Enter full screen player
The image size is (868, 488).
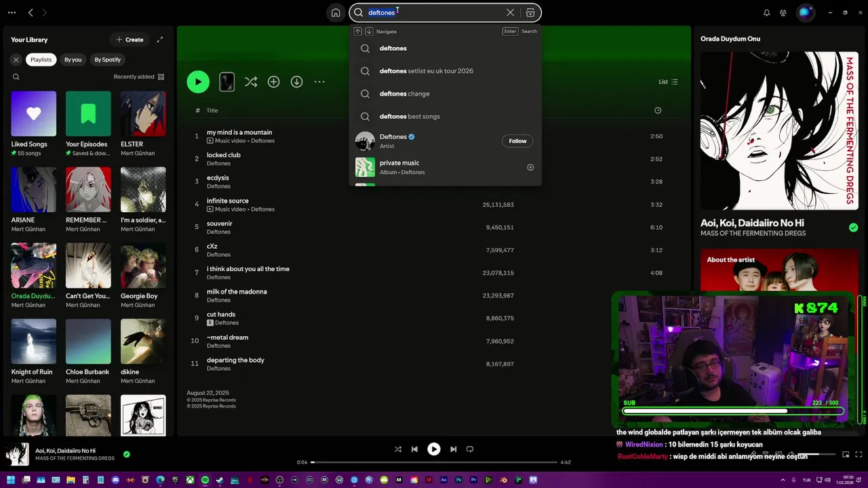pyautogui.click(x=859, y=454)
